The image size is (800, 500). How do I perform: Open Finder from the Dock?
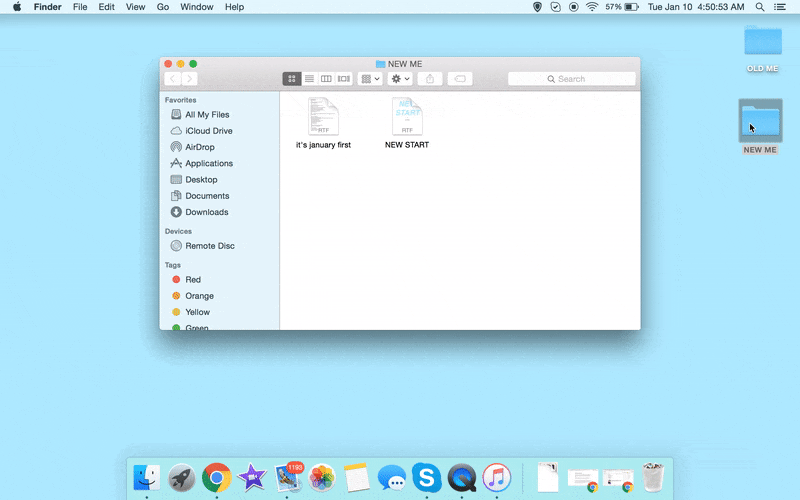click(146, 478)
